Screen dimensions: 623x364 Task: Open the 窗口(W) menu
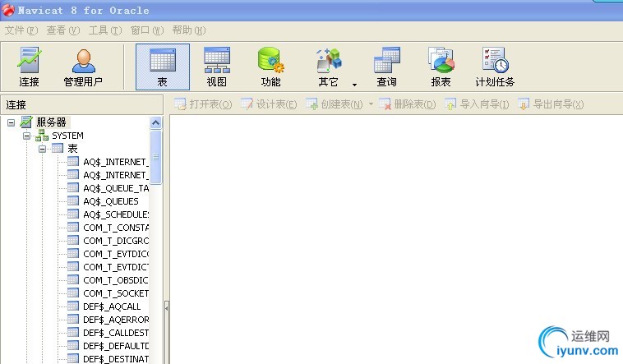coord(147,30)
